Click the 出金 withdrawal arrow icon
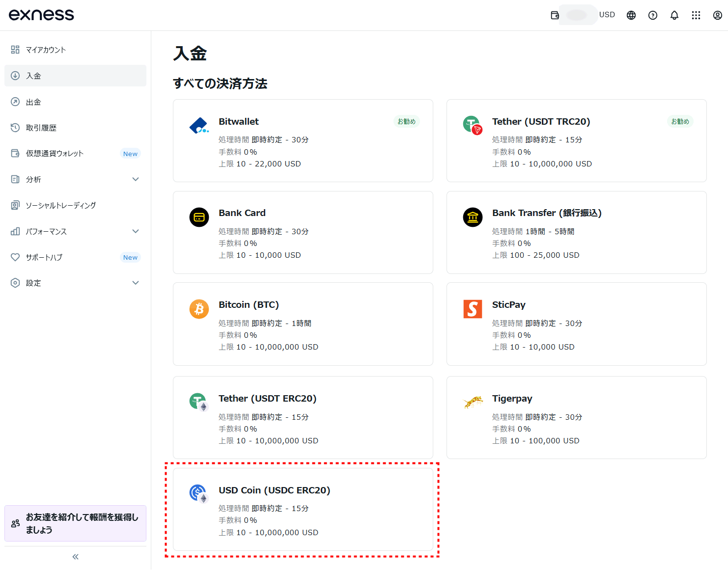Viewport: 728px width, 570px height. 15,102
